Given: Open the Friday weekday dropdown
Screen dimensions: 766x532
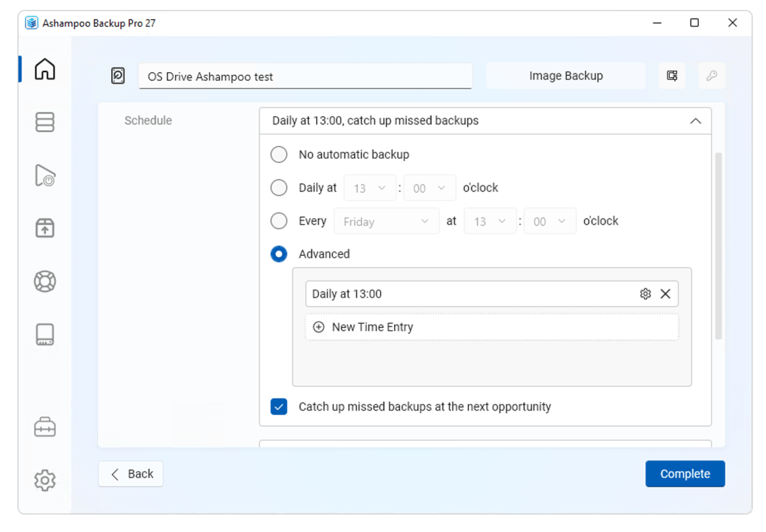Looking at the screenshot, I should point(386,222).
